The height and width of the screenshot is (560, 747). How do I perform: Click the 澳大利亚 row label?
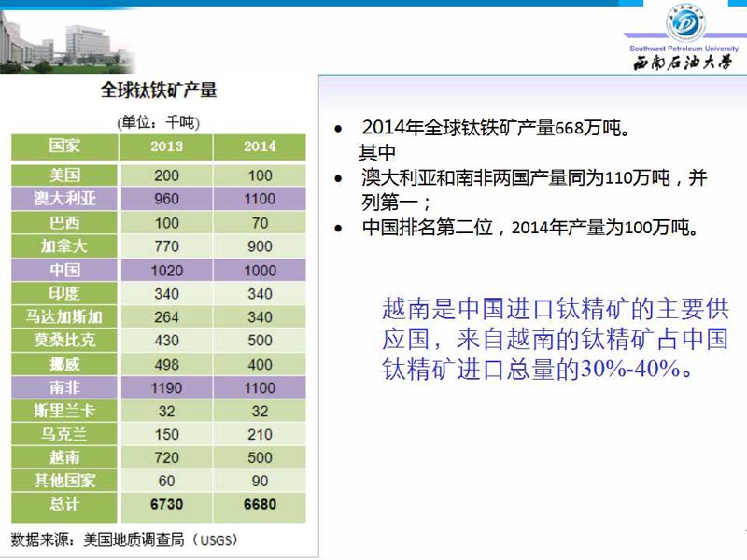(64, 199)
